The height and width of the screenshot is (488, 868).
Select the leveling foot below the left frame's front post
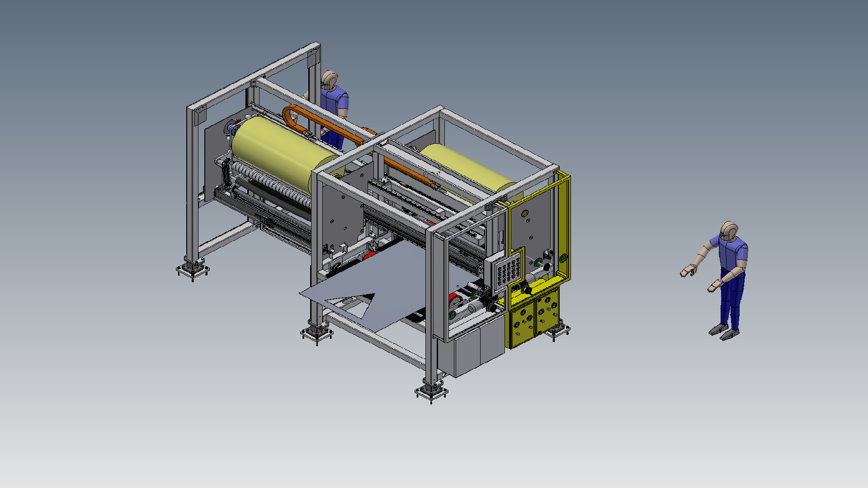[x=317, y=333]
